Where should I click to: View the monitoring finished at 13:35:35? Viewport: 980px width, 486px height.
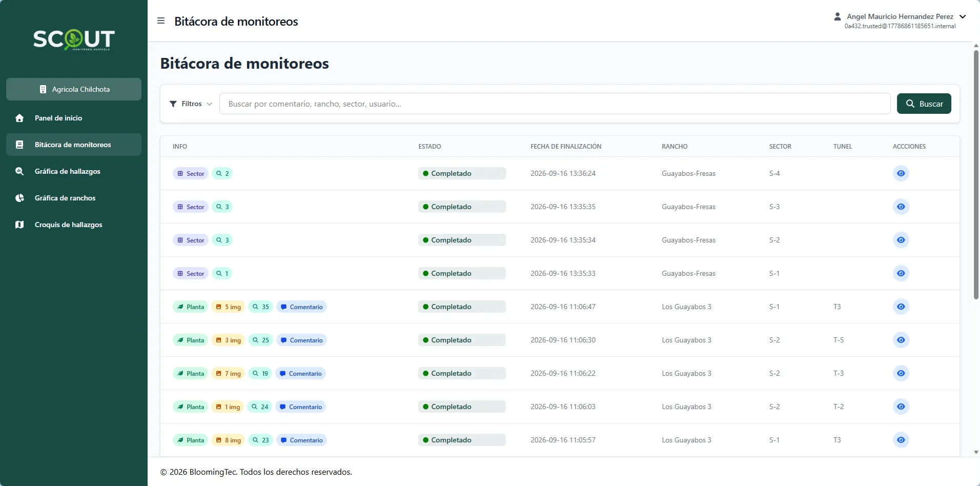click(901, 207)
